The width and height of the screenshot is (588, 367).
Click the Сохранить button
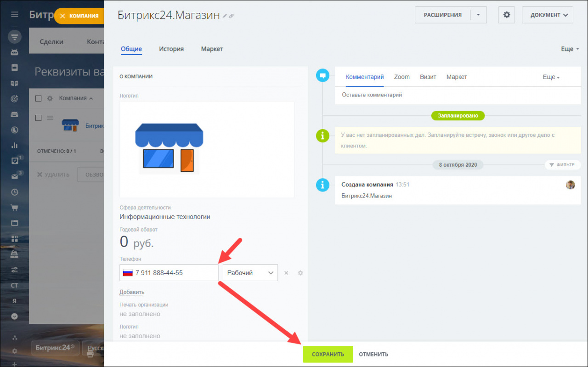(x=328, y=354)
